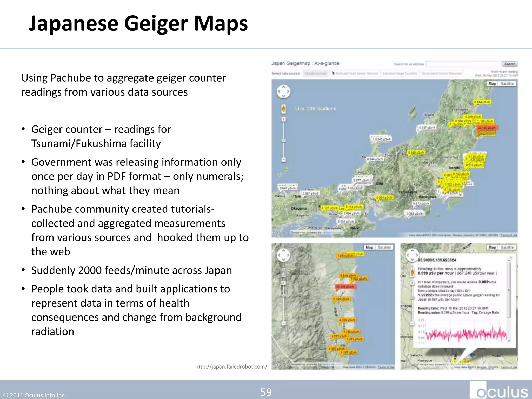
Task: Adjust zoom slider on the Fukushima coast map
Action: [x=284, y=296]
